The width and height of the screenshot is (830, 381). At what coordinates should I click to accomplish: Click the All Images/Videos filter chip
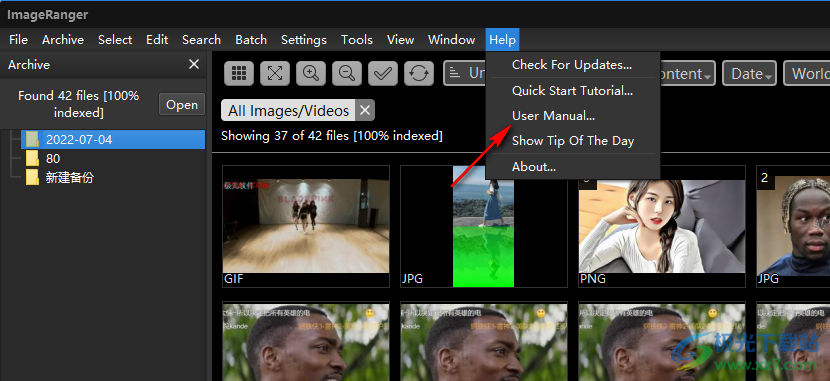click(x=288, y=110)
